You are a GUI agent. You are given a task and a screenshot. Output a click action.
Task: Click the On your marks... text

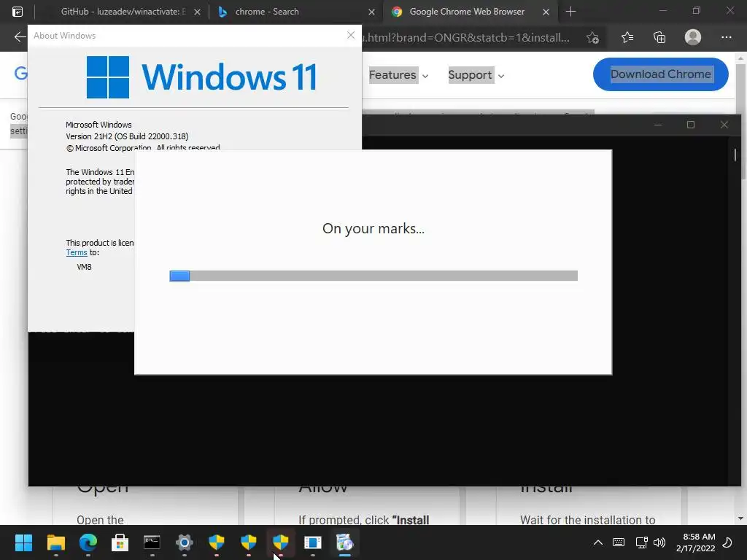coord(373,228)
